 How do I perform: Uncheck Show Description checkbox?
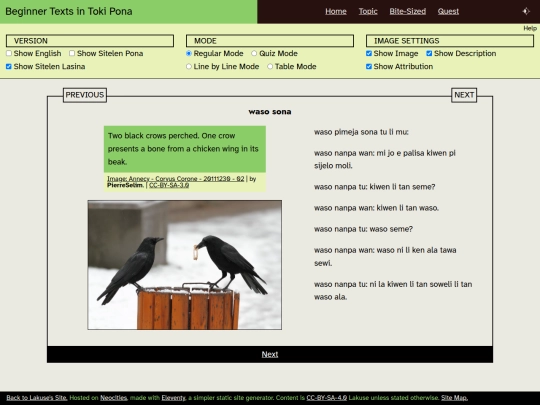tap(429, 53)
